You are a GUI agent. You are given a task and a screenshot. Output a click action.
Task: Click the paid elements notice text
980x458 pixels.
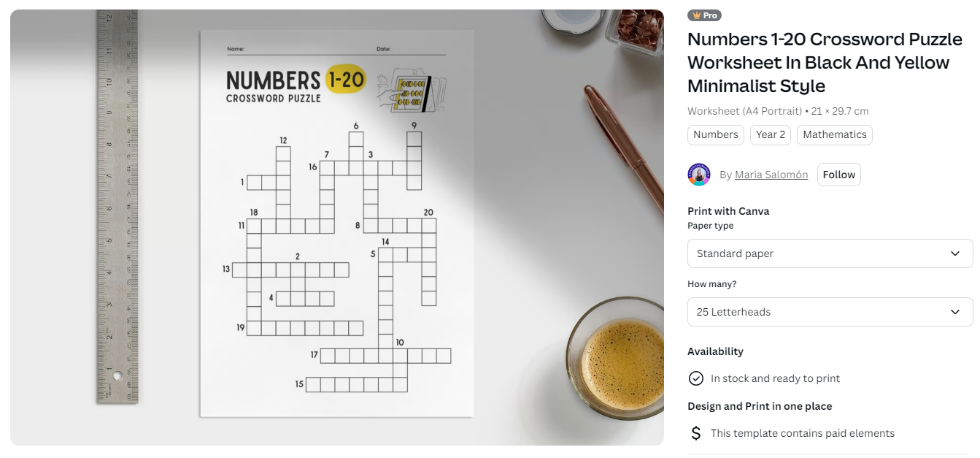(803, 432)
